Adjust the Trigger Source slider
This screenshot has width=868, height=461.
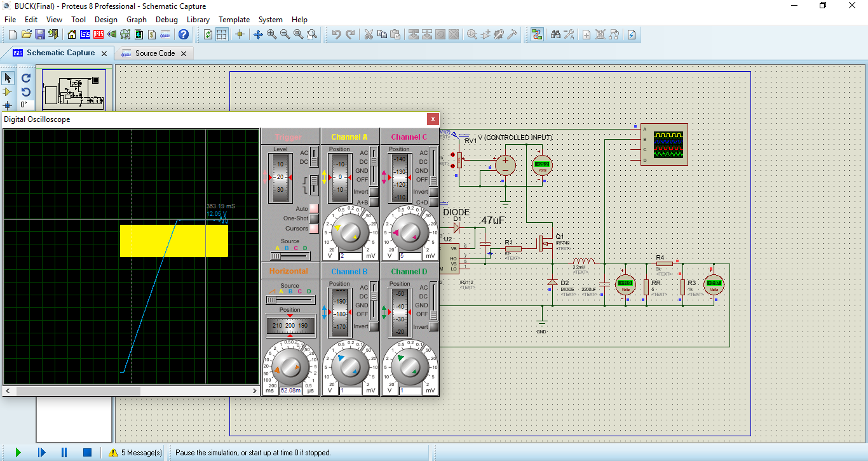(290, 256)
